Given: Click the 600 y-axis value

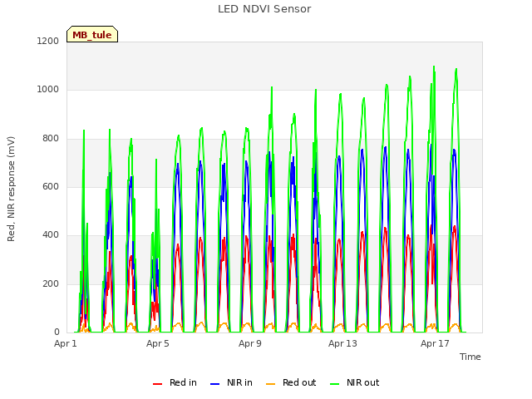Looking at the screenshot, I should coord(51,186).
